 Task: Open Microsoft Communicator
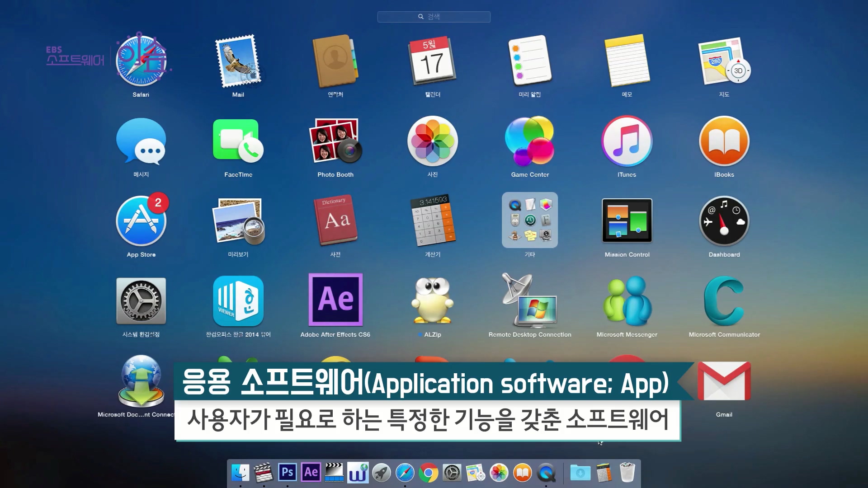pos(724,301)
